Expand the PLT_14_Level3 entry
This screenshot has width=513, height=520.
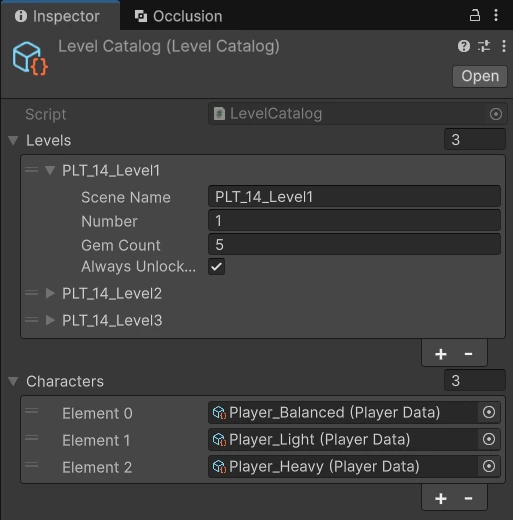point(50,320)
